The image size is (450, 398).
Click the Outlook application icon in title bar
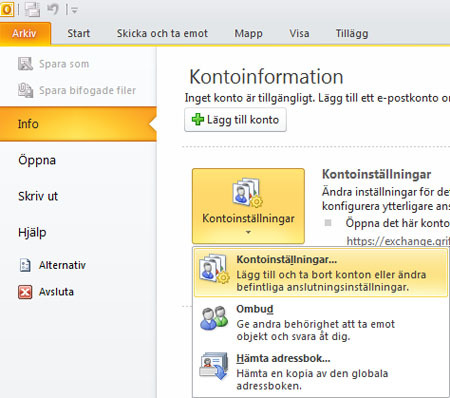click(7, 9)
